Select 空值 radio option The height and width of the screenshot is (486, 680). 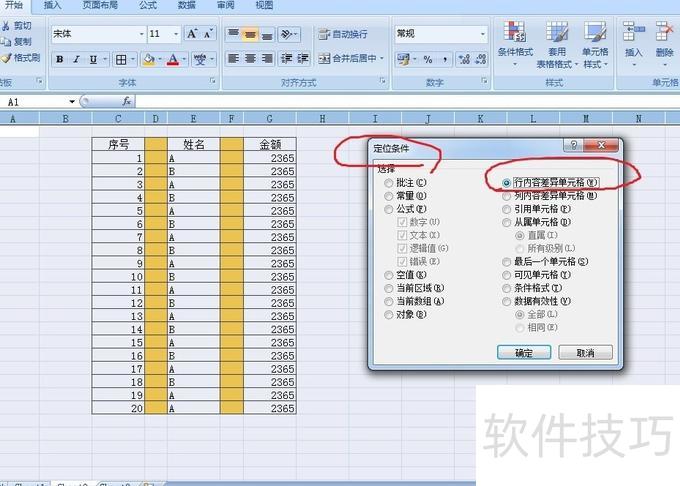[389, 275]
